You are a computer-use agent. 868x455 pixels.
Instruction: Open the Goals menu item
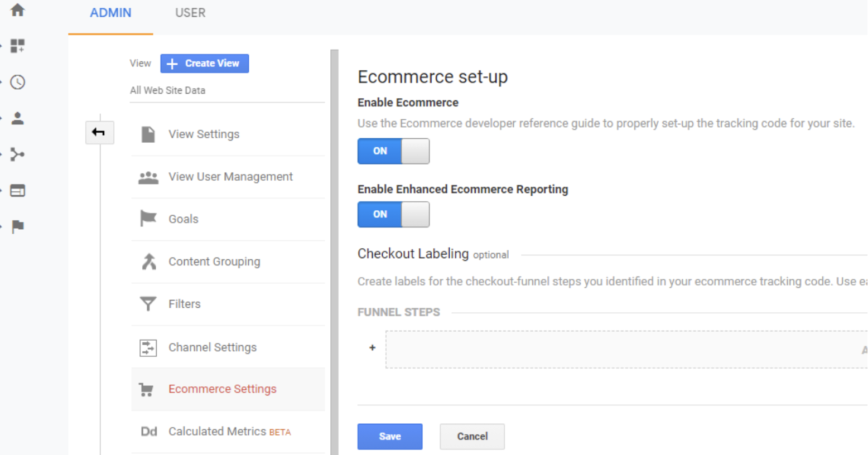click(x=184, y=219)
